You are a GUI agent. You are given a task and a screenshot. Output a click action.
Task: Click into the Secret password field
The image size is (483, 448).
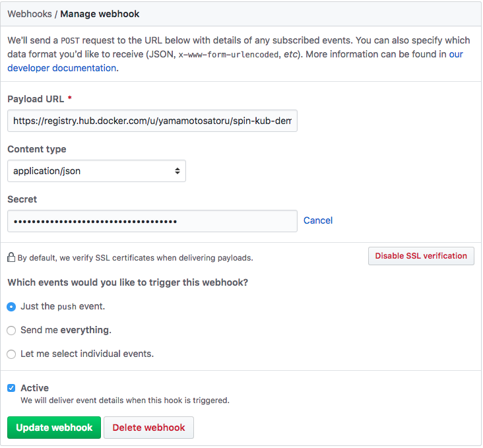tap(152, 221)
